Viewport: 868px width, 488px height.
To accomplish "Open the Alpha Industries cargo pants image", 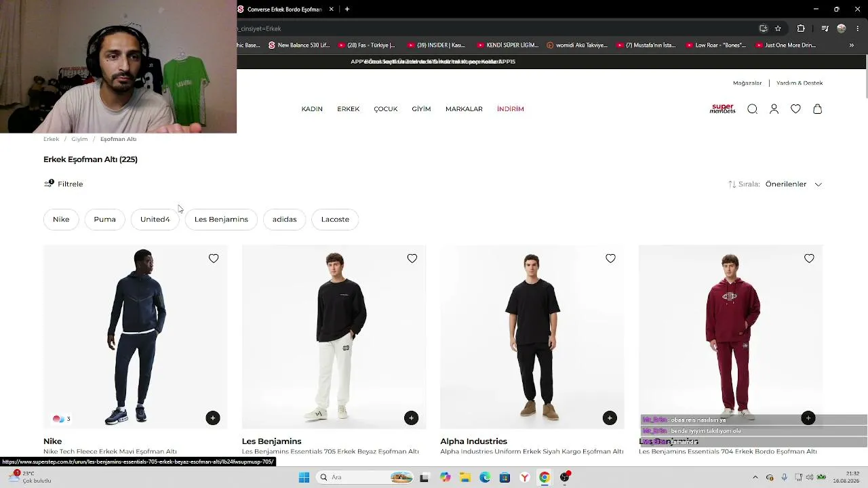I will tap(532, 337).
